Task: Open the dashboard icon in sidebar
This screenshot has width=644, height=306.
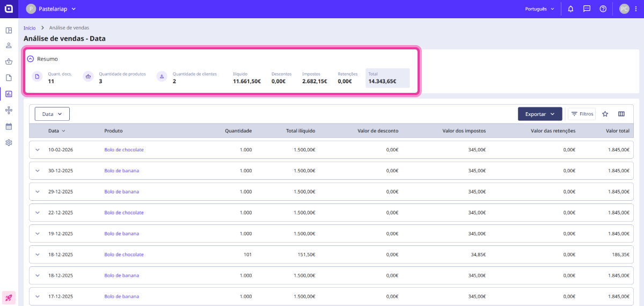Action: coord(9,30)
